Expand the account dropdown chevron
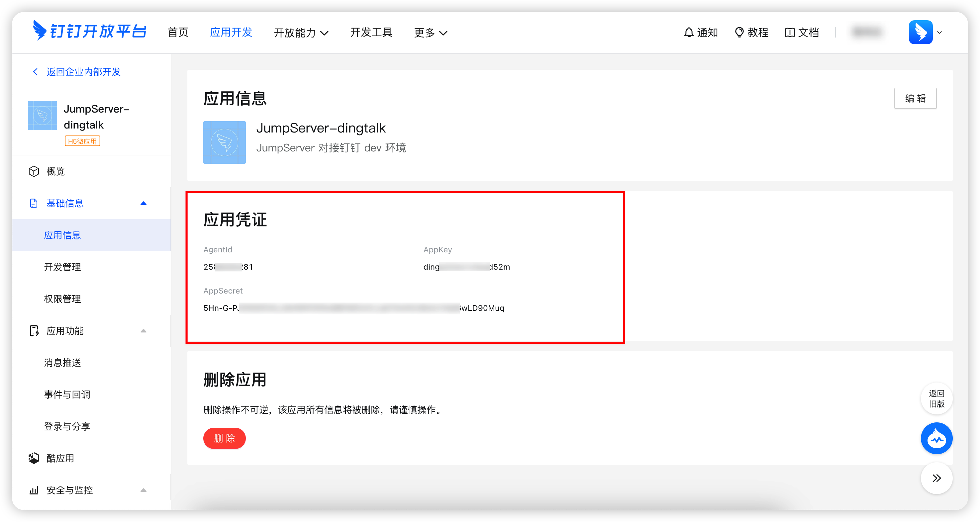 [x=940, y=32]
